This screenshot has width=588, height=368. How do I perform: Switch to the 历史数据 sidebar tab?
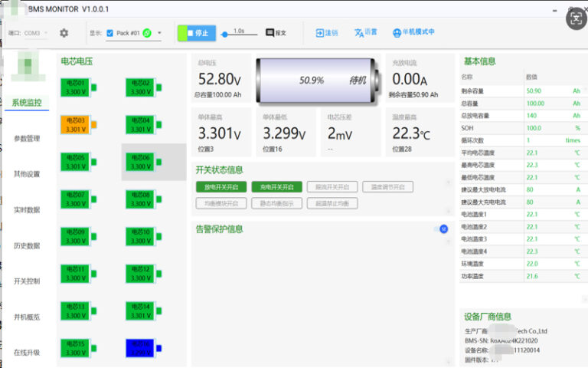[x=27, y=245]
